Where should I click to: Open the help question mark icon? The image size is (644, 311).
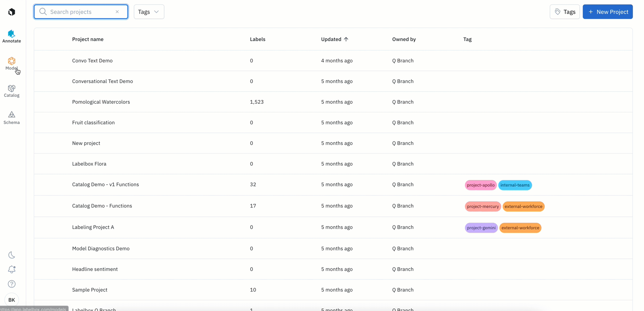(x=12, y=284)
